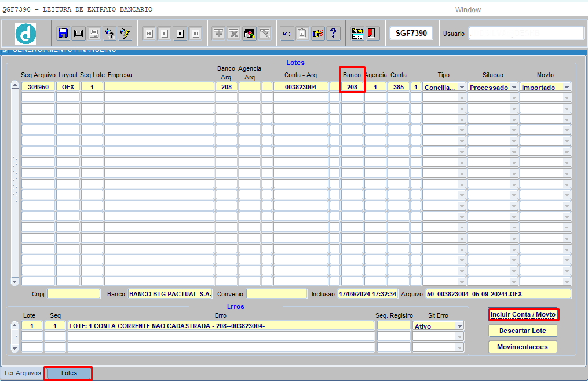Click the printer icon in the toolbar
The width and height of the screenshot is (588, 381).
[94, 34]
